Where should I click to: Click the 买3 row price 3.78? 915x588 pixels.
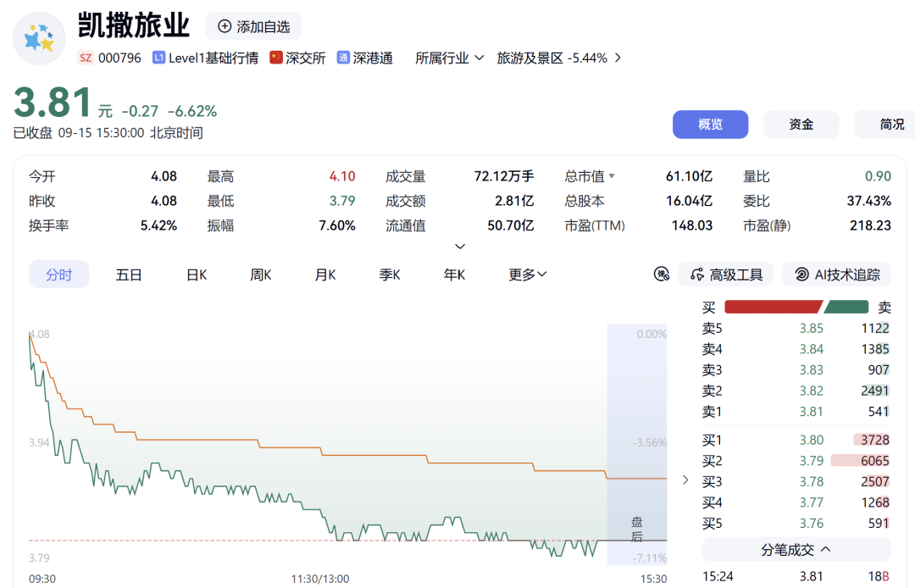click(811, 482)
